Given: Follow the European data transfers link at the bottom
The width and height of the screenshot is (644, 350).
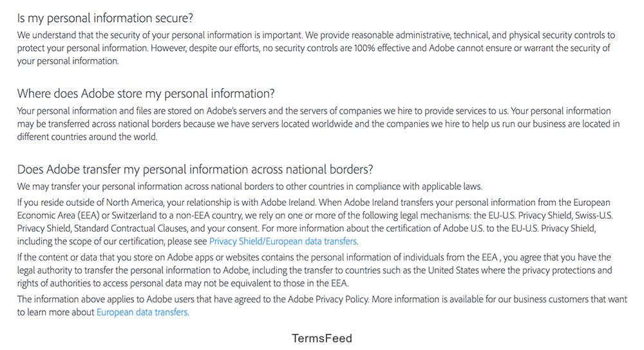Looking at the screenshot, I should [142, 312].
